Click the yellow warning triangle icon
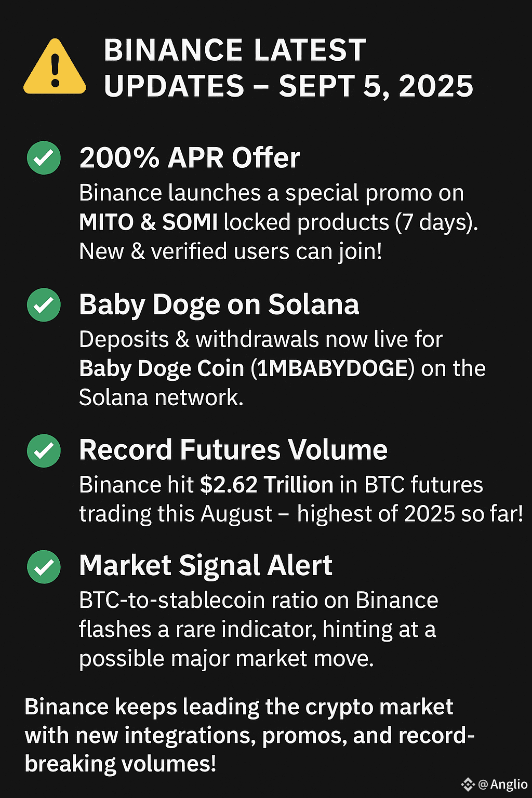The image size is (532, 798). coord(55,66)
